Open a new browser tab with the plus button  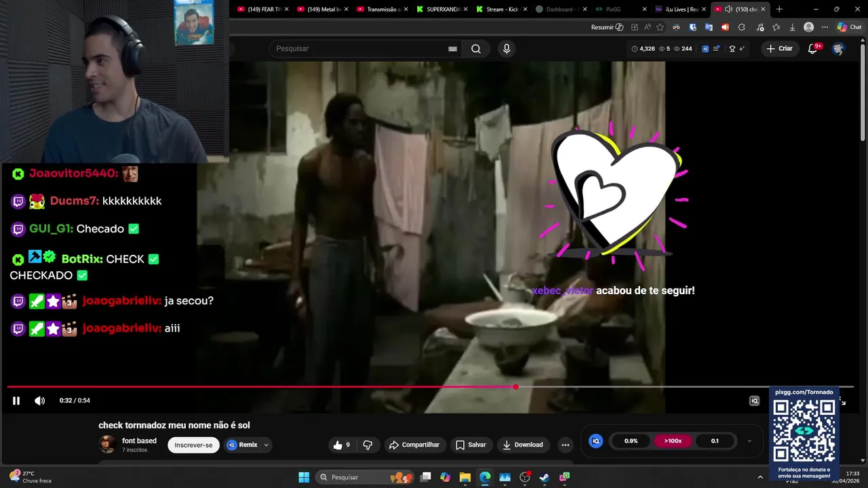coord(779,9)
